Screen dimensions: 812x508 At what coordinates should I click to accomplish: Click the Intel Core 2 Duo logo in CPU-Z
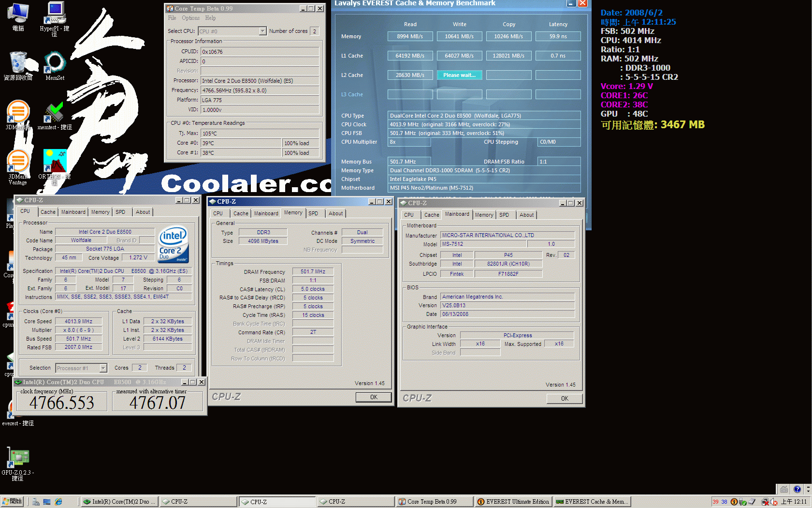(174, 244)
